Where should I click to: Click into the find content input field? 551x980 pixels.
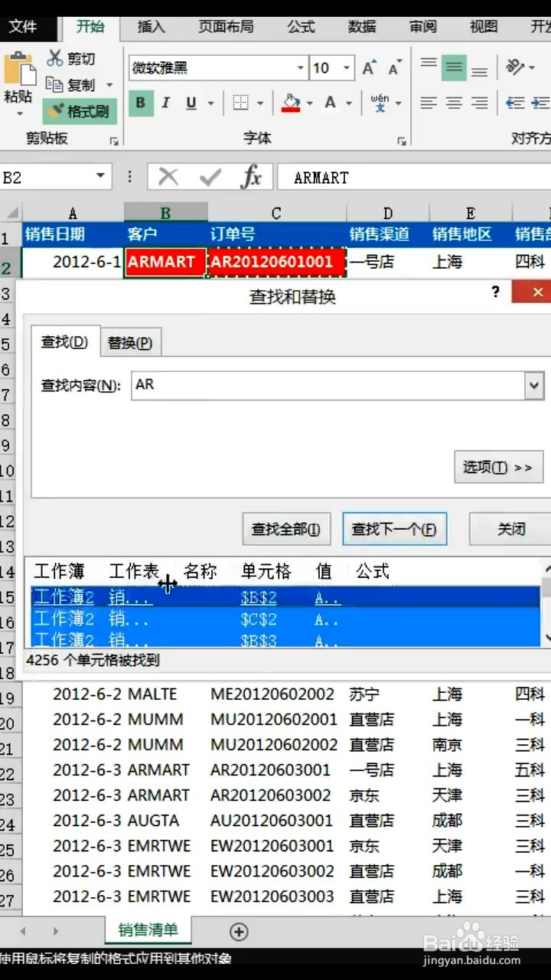coord(328,386)
